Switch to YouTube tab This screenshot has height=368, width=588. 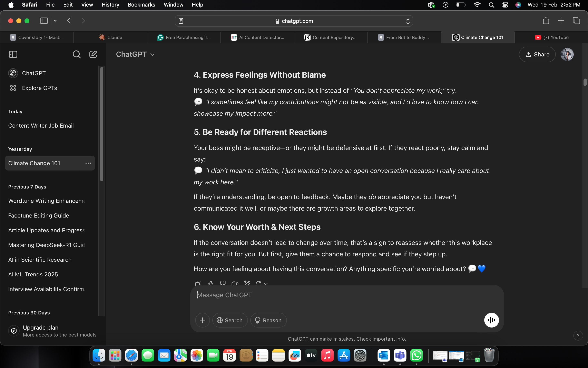tap(551, 37)
